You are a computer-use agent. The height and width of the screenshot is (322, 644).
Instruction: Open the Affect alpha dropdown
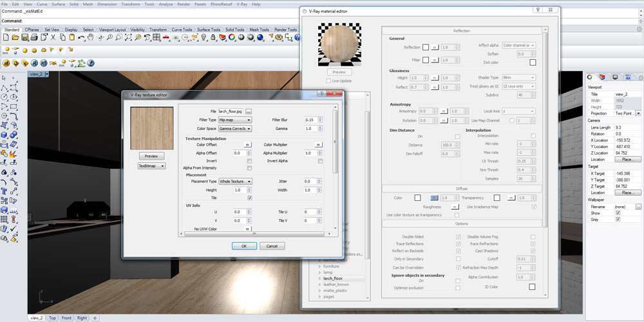click(x=518, y=46)
